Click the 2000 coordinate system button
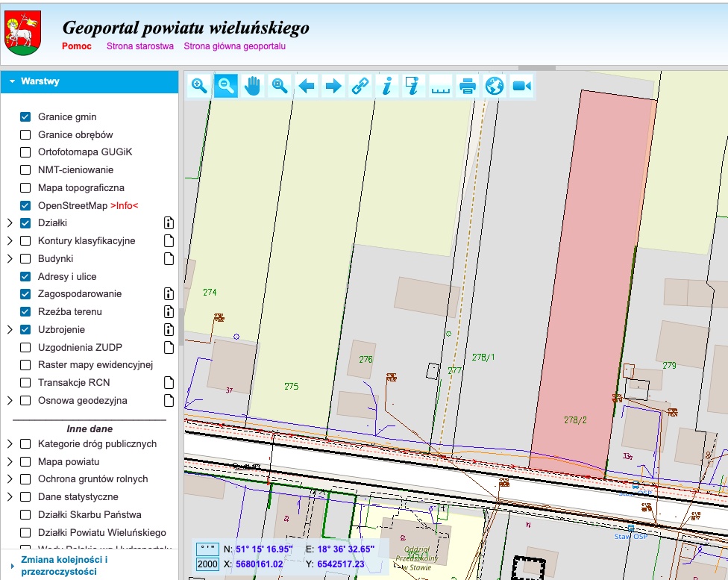The height and width of the screenshot is (580, 728). 207,564
